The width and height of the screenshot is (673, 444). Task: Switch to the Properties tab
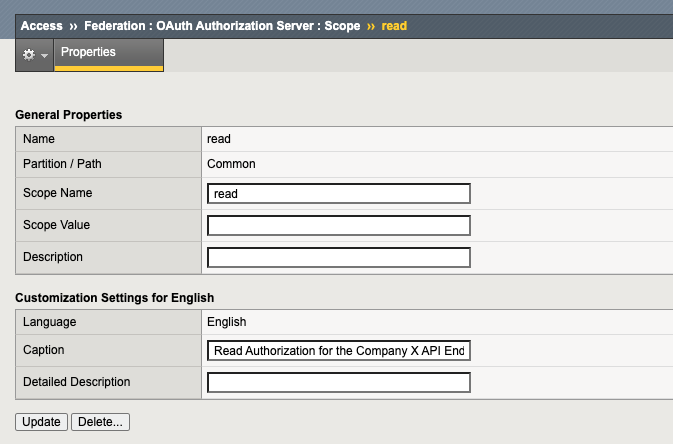click(88, 52)
